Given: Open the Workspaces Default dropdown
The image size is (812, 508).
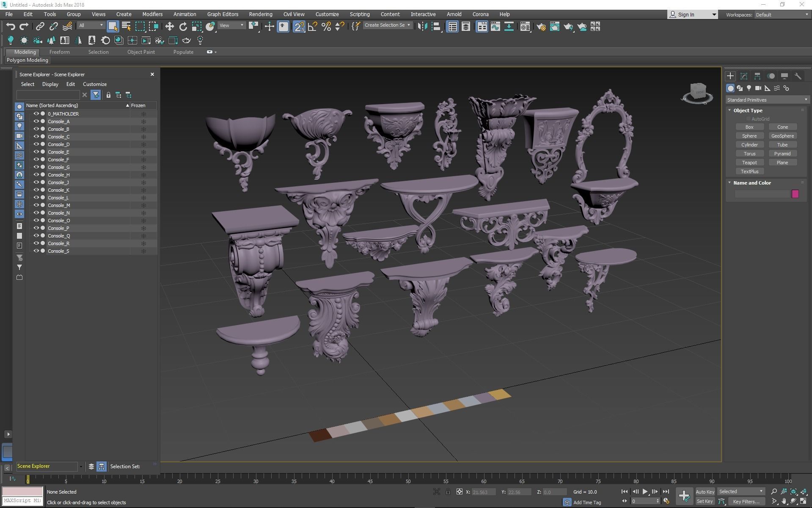Looking at the screenshot, I should pyautogui.click(x=782, y=14).
